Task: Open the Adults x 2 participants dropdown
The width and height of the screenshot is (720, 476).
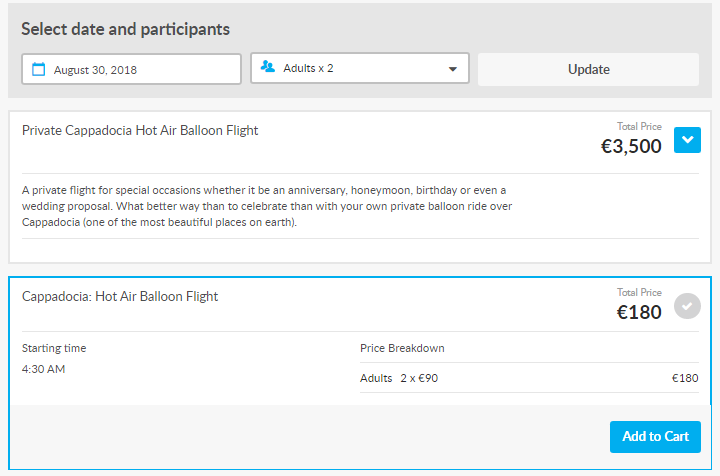Action: coord(360,68)
